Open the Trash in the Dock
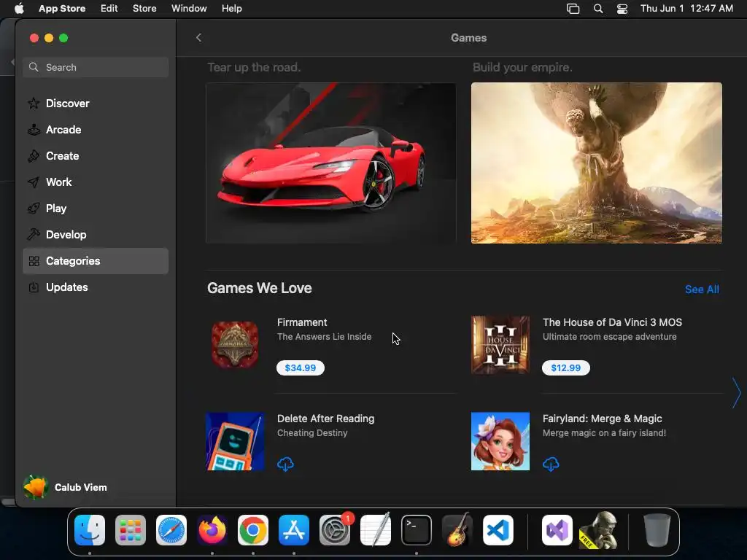The width and height of the screenshot is (747, 560). pos(657,530)
